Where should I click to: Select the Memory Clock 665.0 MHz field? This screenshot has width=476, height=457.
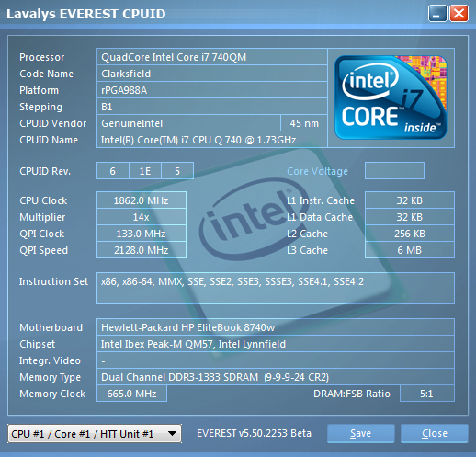(131, 394)
